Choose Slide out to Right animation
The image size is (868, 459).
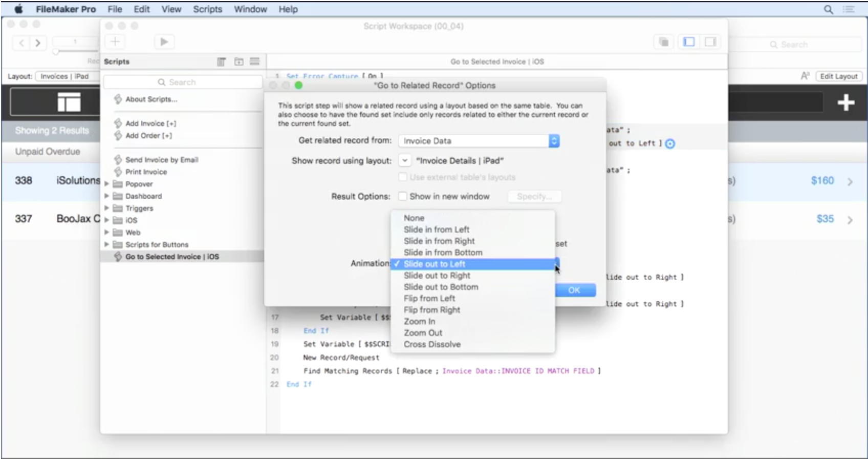473,276
